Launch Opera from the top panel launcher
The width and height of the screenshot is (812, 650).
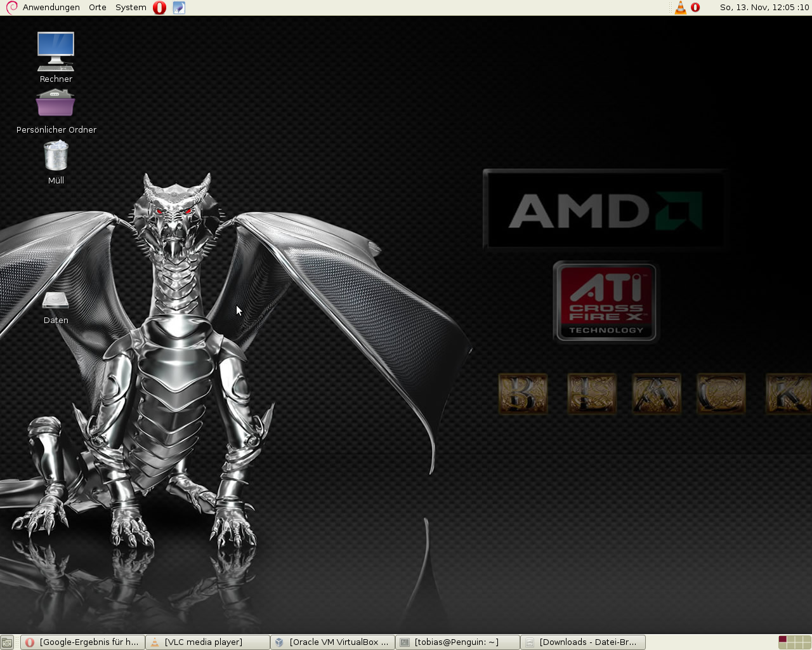[x=159, y=8]
